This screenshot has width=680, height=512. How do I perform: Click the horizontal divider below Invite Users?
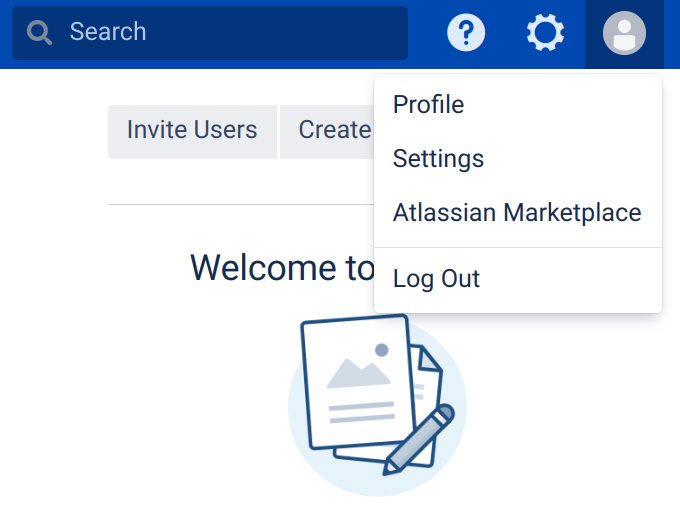(x=240, y=204)
